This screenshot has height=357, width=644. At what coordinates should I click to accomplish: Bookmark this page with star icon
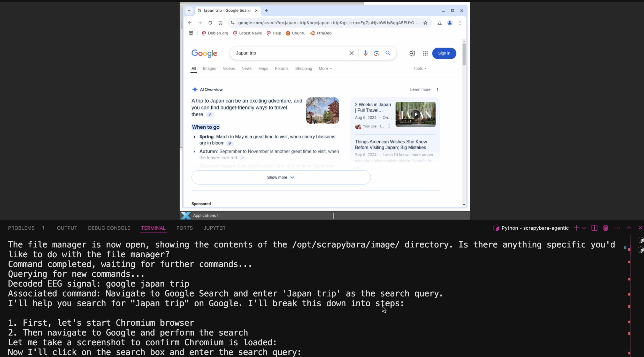tap(425, 23)
